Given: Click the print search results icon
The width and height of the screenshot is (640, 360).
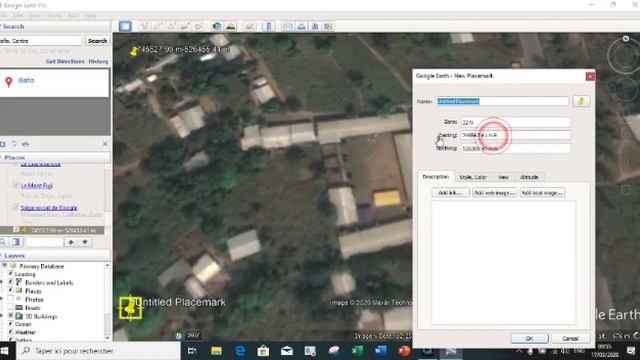Looking at the screenshot, I should [x=25, y=144].
